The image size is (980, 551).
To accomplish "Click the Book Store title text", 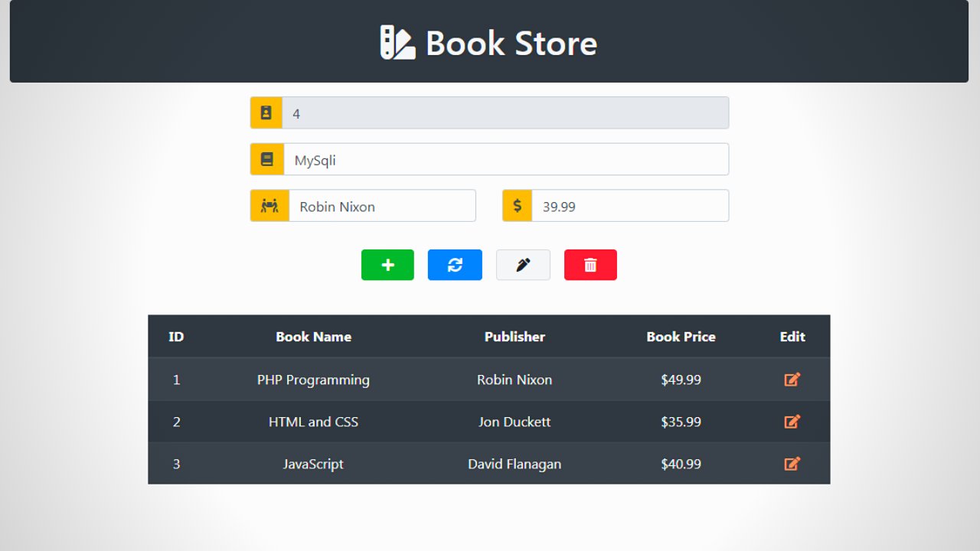I will [511, 43].
